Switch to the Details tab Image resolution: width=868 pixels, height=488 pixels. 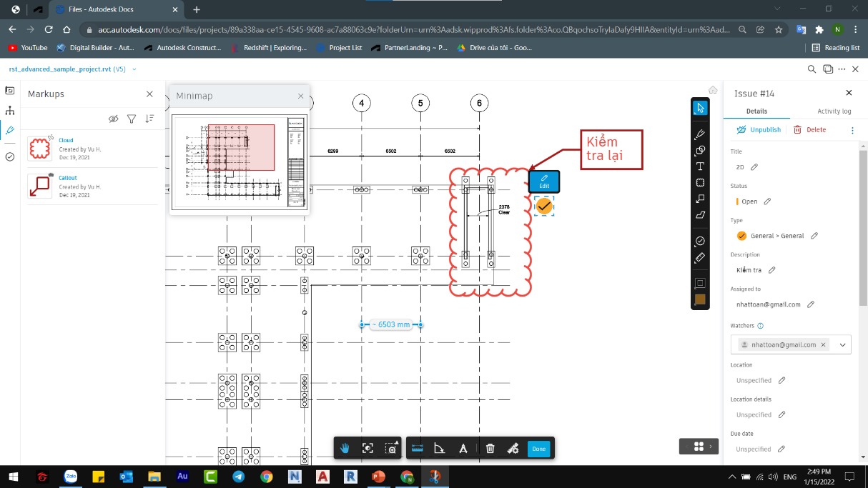click(x=756, y=111)
